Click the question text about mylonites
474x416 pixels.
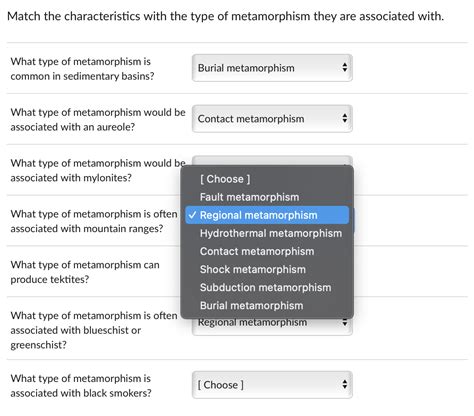tap(98, 170)
